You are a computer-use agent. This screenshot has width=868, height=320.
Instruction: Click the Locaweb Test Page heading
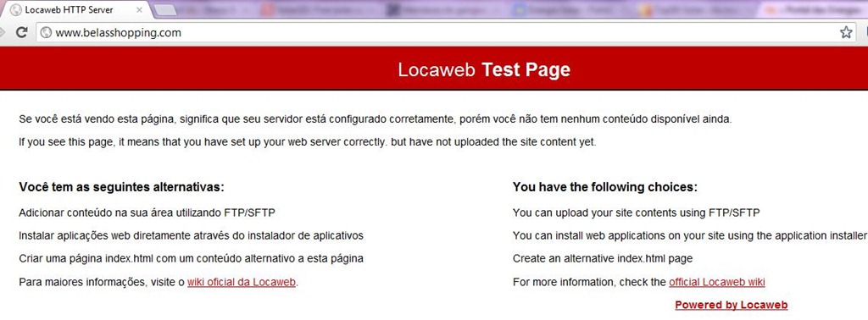[484, 69]
